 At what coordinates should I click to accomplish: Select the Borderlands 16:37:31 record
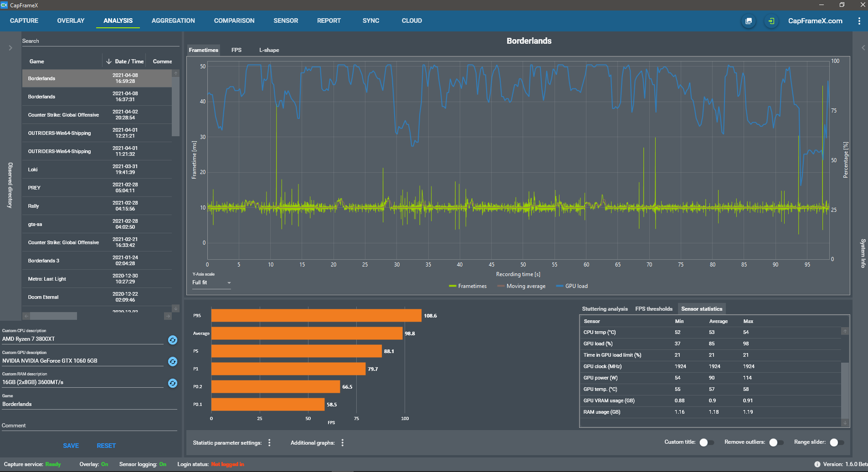[x=97, y=97]
